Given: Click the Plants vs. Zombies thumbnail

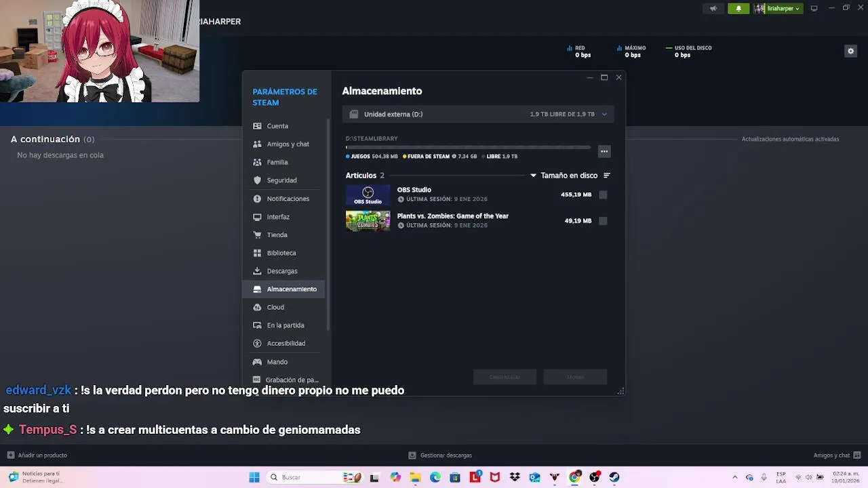Looking at the screenshot, I should [x=368, y=221].
